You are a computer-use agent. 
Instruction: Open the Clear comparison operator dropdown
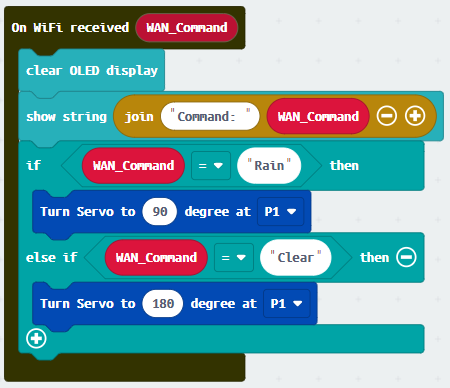[x=234, y=258]
